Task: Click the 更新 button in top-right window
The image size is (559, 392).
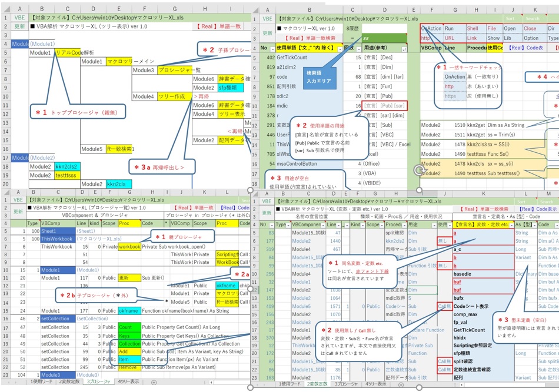Action: point(267,33)
